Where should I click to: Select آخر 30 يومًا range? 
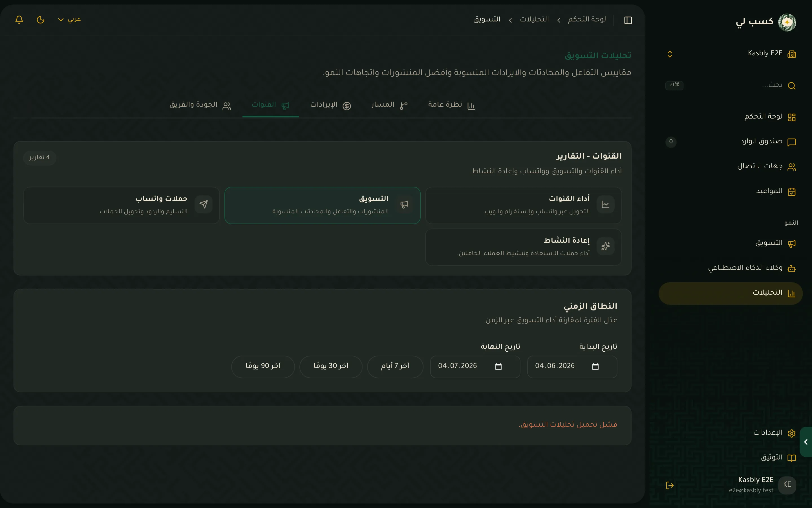tap(331, 367)
